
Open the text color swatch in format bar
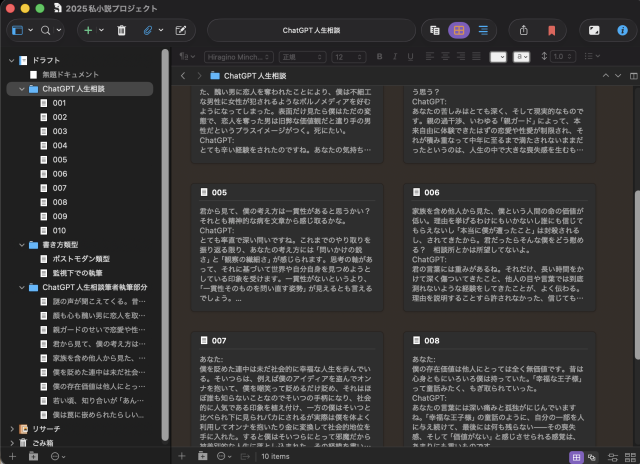point(497,56)
